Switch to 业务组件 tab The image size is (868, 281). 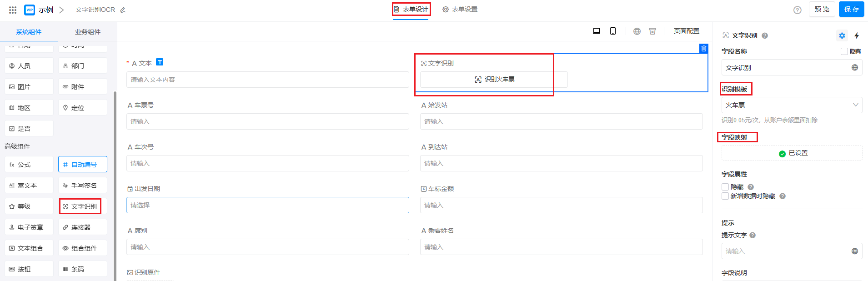click(88, 32)
